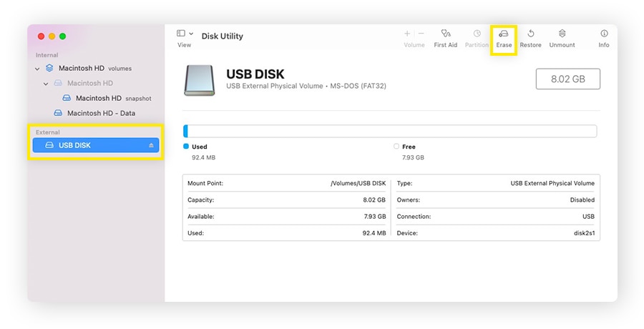The image size is (644, 329).
Task: Click the MS-DOS (FAT32) subtitle text
Action: pos(358,87)
